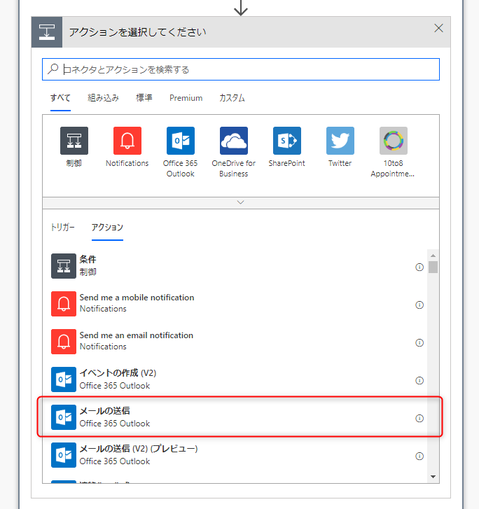479x509 pixels.
Task: Expand the connector list chevron
Action: [x=241, y=203]
